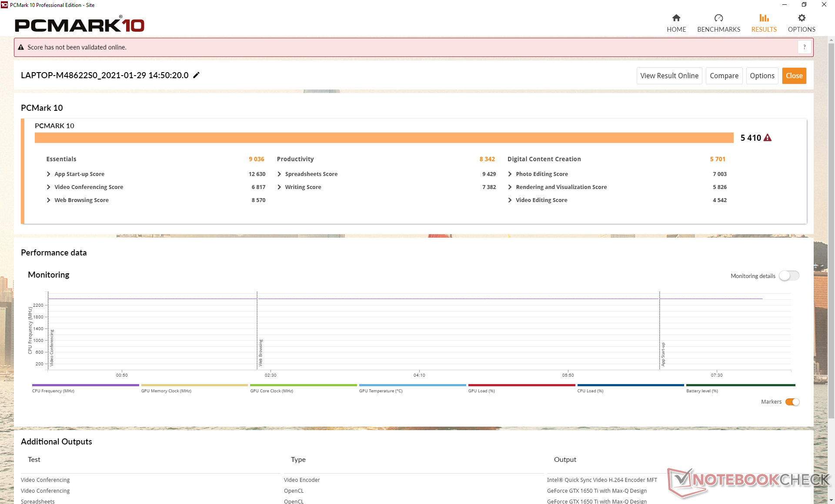Click View Result Online button
The image size is (835, 504).
[x=669, y=76]
